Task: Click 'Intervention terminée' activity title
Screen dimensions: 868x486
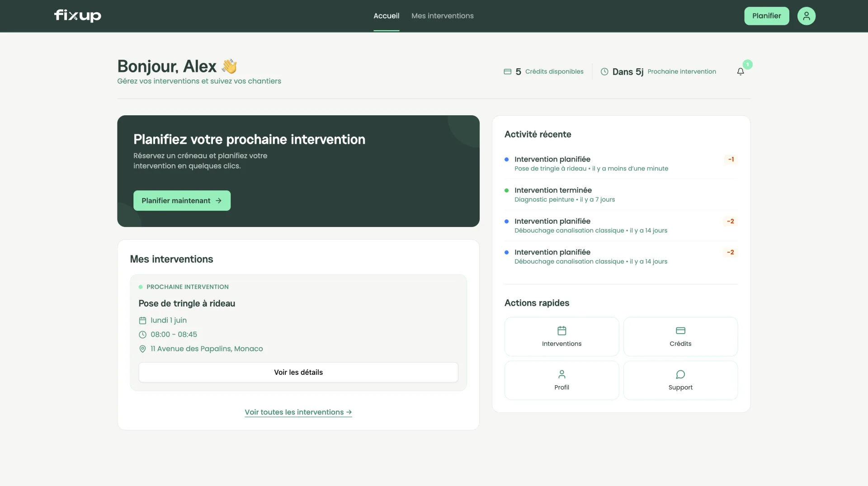Action: click(x=553, y=190)
